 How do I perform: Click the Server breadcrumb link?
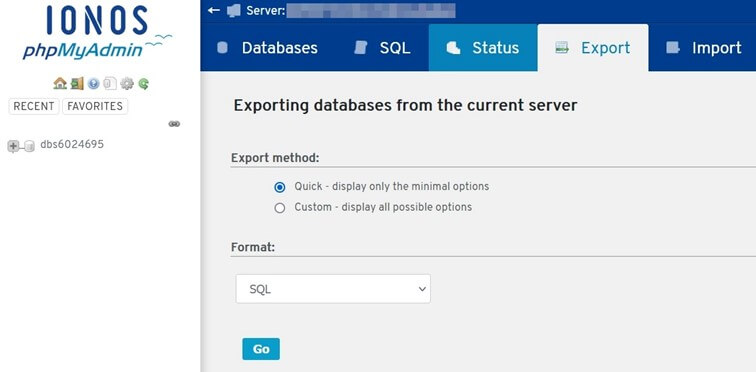(x=351, y=11)
